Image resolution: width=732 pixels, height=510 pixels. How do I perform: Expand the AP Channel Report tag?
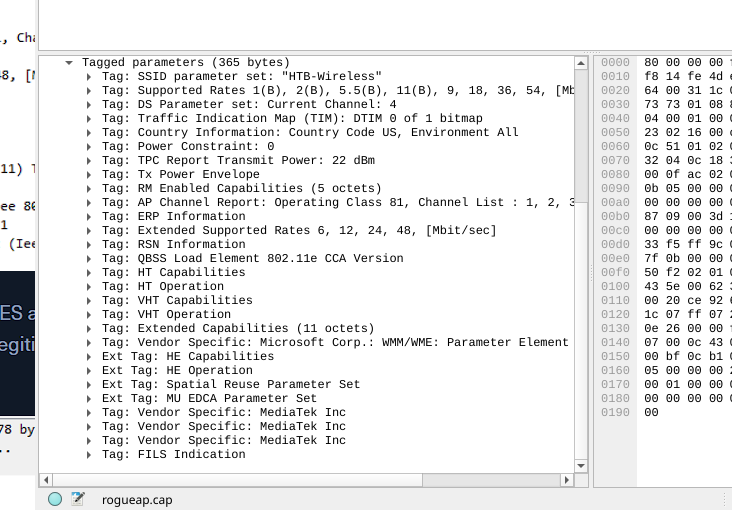89,203
